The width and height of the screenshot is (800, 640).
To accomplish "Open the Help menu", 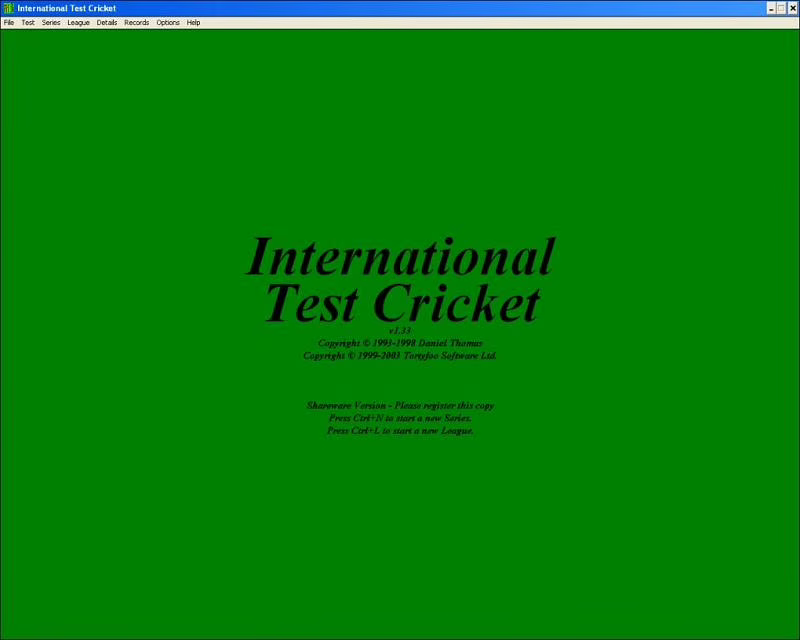I will pos(193,22).
